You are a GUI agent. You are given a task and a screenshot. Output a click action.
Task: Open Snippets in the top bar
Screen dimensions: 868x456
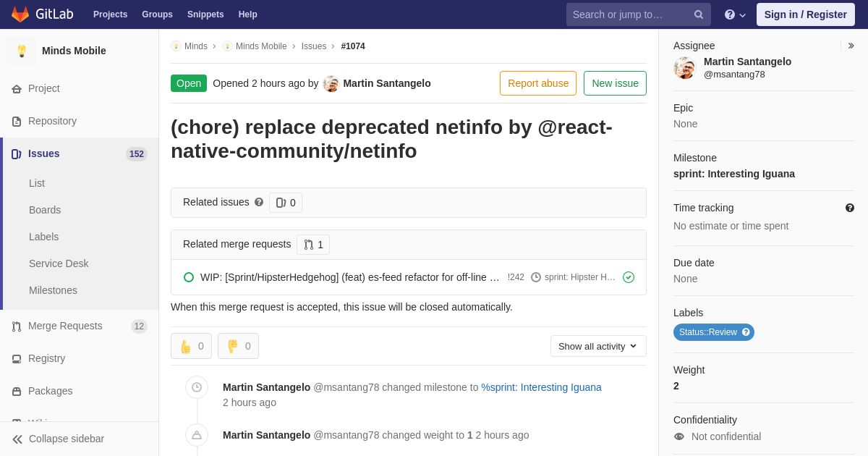[x=205, y=14]
